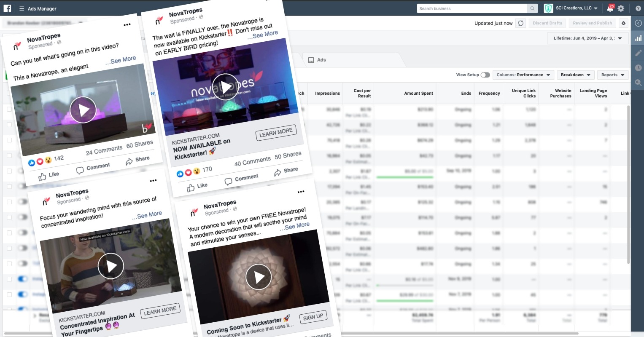Image resolution: width=644 pixels, height=337 pixels.
Task: Click the Review and Publish button
Action: tap(592, 23)
